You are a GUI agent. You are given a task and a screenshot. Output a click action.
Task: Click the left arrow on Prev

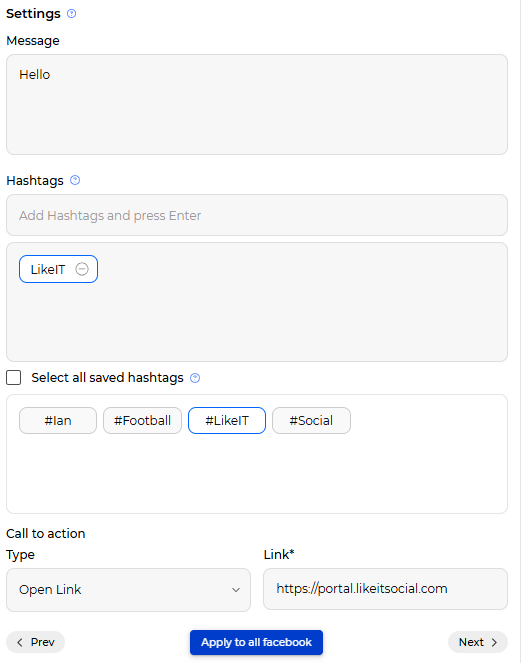pos(20,642)
